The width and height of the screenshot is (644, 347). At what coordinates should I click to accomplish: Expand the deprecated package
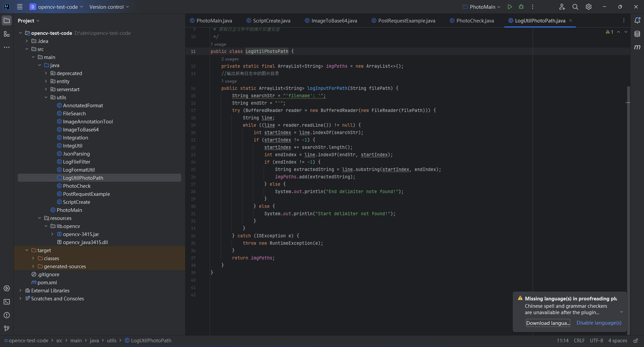tap(46, 73)
